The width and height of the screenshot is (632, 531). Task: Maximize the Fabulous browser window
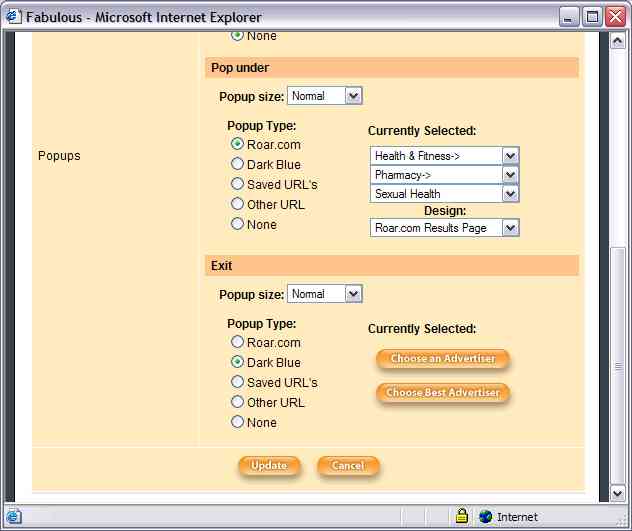[592, 17]
